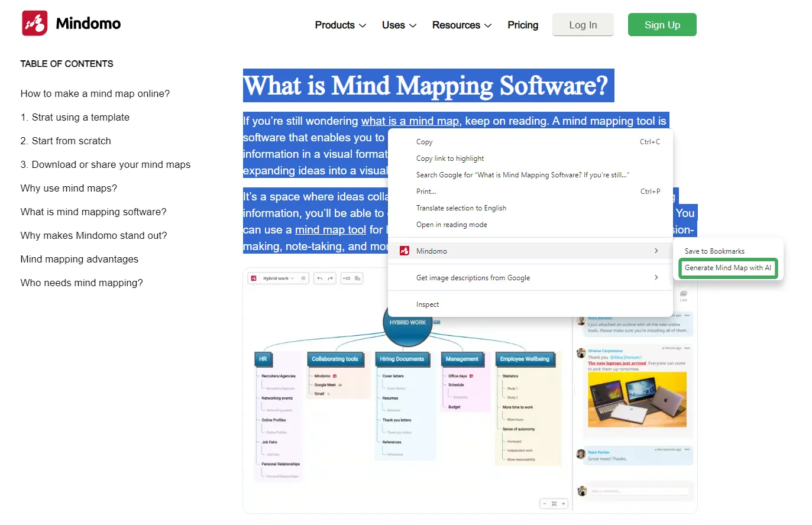Click the insert subtopic icon in the toolbar
The width and height of the screenshot is (812, 525).
356,278
